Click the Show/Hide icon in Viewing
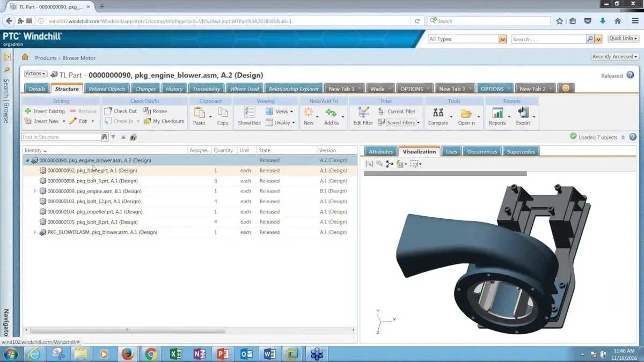Screen dimensions: 644x362 click(x=249, y=113)
